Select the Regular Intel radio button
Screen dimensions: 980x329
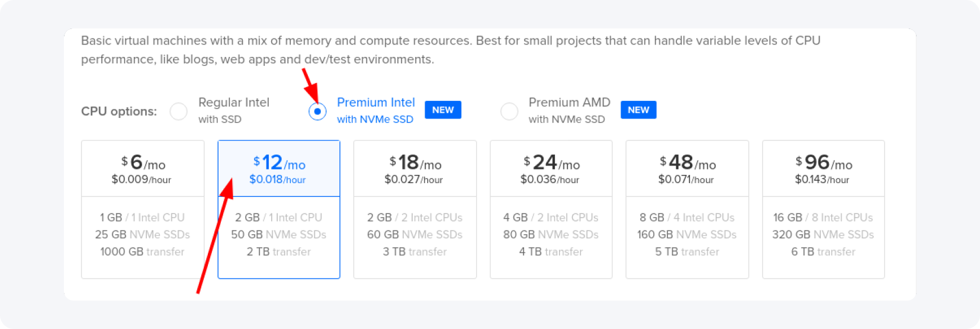tap(178, 111)
